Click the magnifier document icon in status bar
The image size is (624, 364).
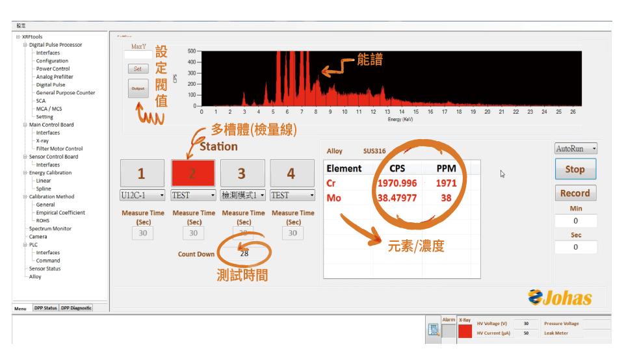tap(433, 330)
